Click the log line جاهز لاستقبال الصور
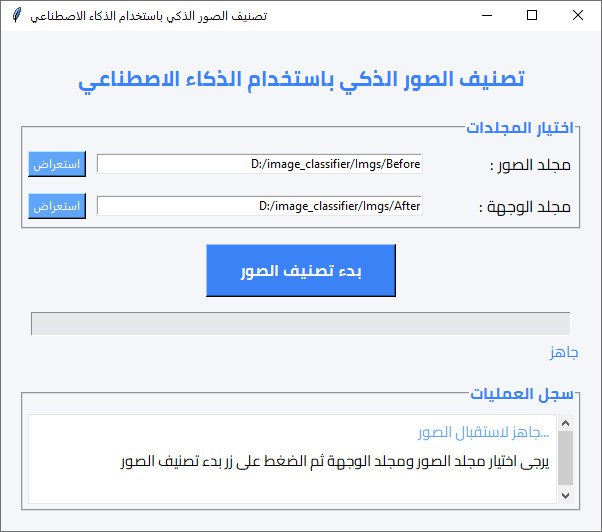602x532 pixels. pos(484,433)
